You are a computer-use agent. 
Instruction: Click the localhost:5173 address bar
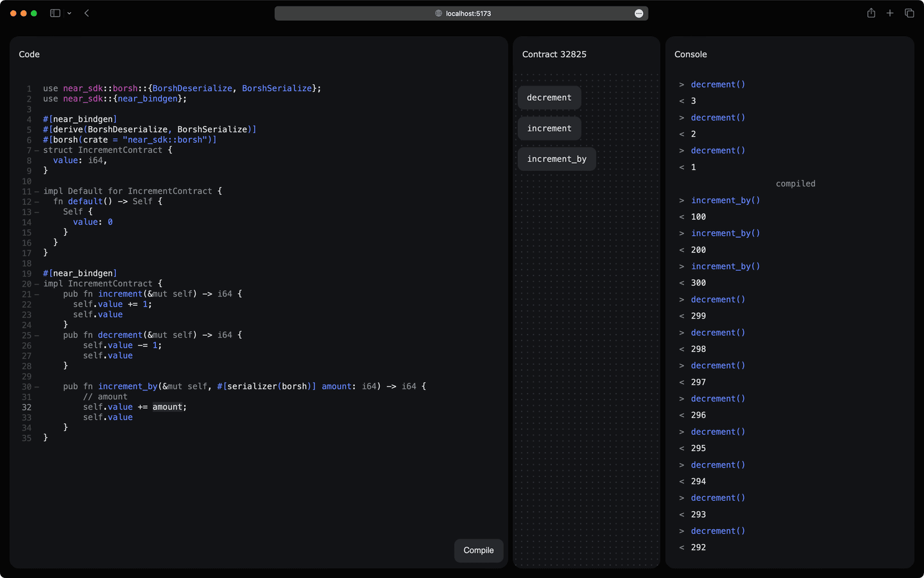click(x=461, y=13)
